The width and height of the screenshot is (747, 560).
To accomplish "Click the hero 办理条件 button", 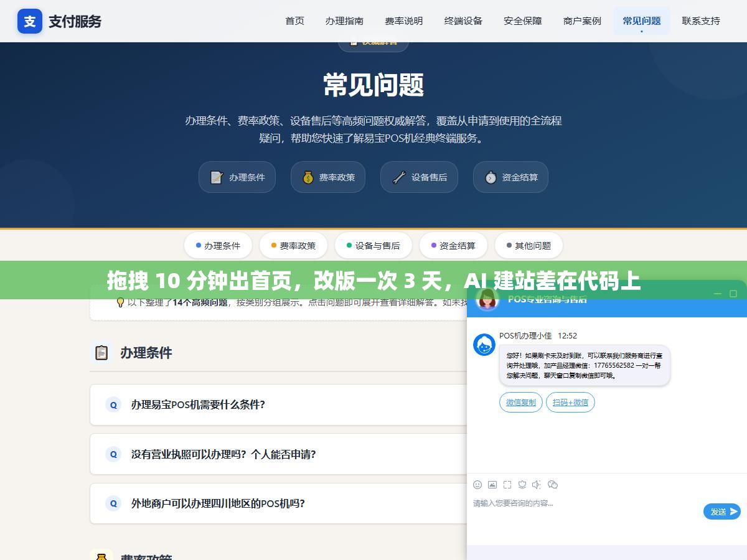I will click(x=237, y=177).
